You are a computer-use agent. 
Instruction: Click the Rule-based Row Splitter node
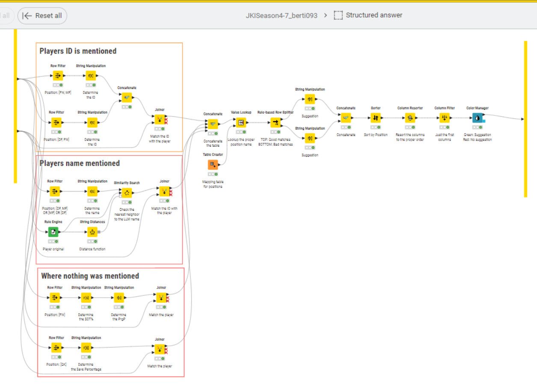[x=275, y=123]
